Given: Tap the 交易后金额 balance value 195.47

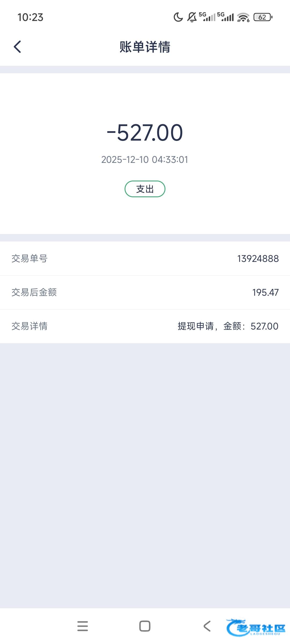Looking at the screenshot, I should coord(265,292).
